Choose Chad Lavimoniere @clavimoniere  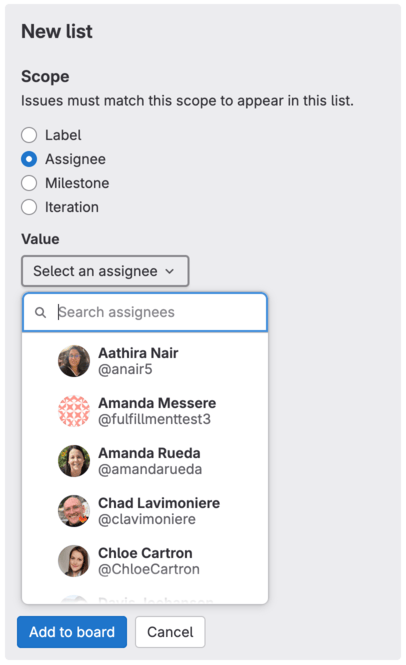click(145, 511)
